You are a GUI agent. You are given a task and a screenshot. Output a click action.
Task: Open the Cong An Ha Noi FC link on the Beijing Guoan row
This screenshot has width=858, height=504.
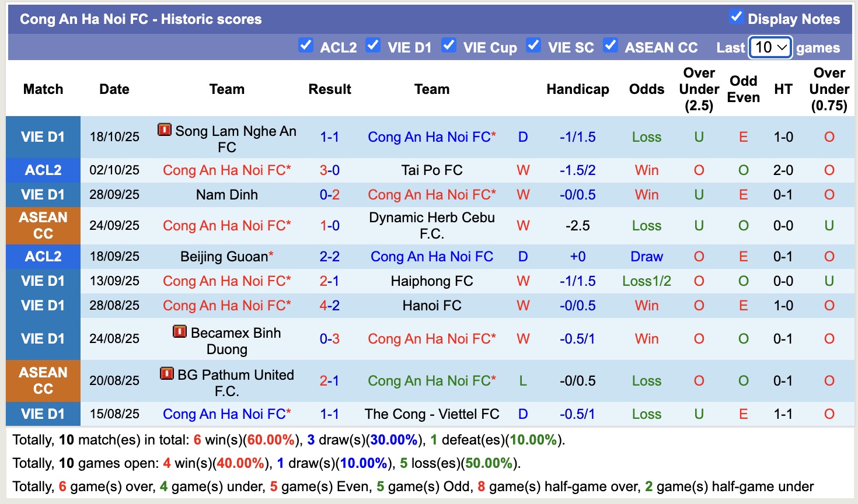click(x=431, y=256)
